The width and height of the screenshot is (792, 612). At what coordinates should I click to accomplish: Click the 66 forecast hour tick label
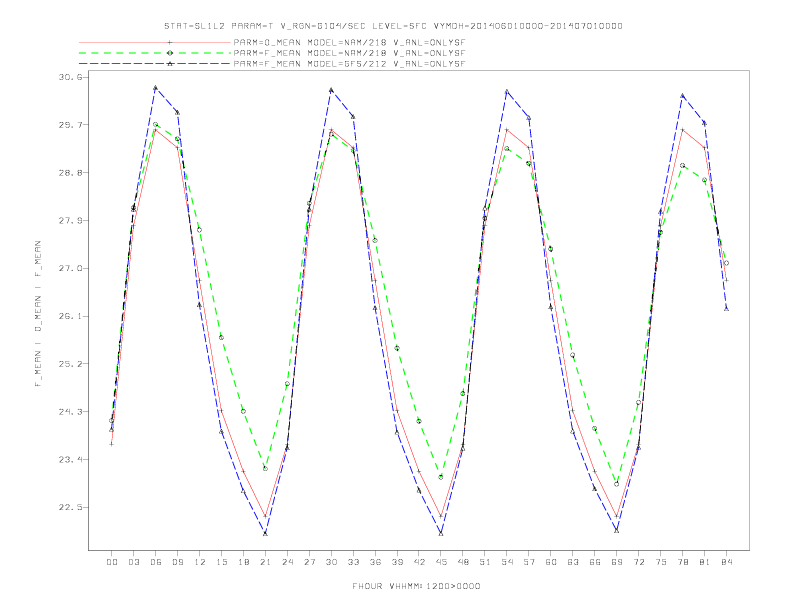(x=595, y=562)
